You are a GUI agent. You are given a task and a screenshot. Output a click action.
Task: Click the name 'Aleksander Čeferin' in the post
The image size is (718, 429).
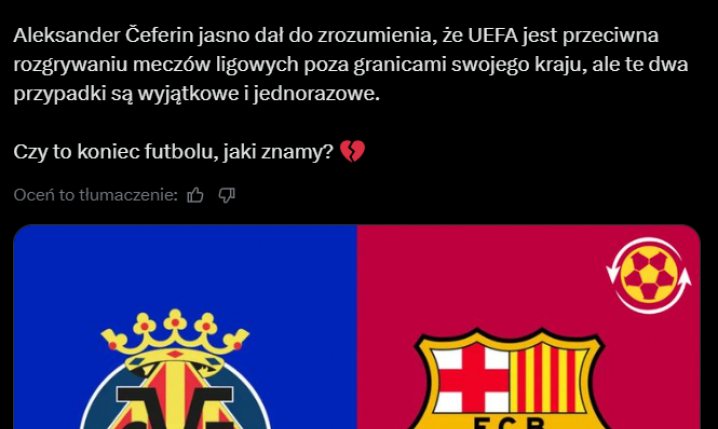tap(103, 35)
